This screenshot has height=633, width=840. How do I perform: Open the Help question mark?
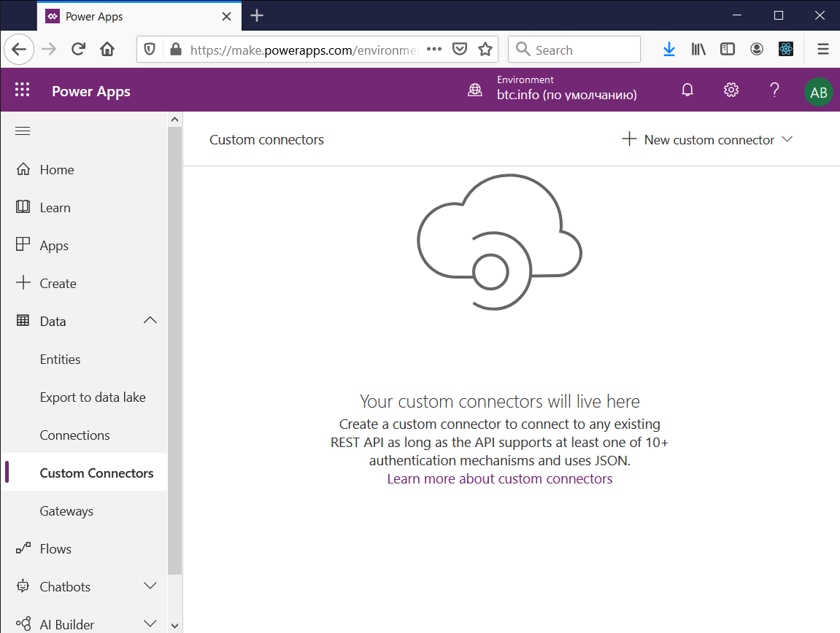[x=774, y=90]
